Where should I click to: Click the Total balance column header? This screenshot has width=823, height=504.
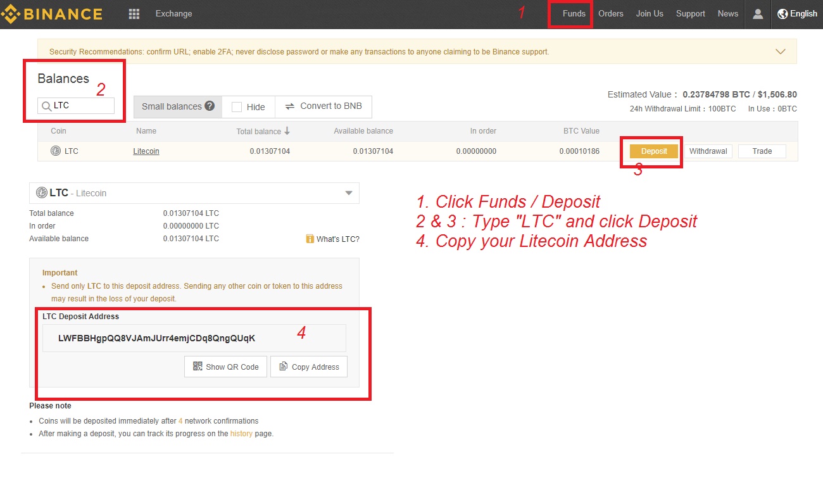(x=258, y=131)
